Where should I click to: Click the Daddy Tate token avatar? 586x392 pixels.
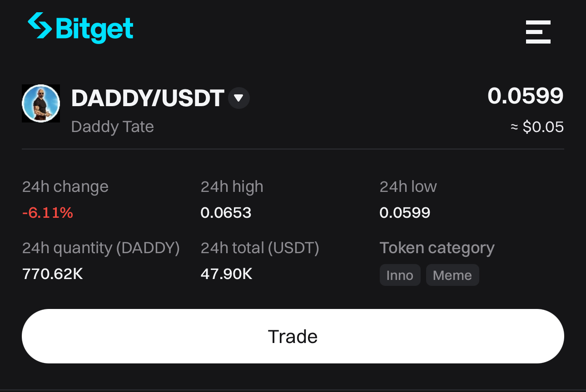click(41, 103)
